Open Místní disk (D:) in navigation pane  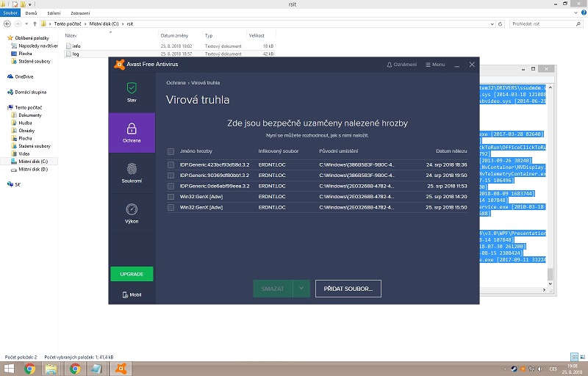[x=33, y=170]
